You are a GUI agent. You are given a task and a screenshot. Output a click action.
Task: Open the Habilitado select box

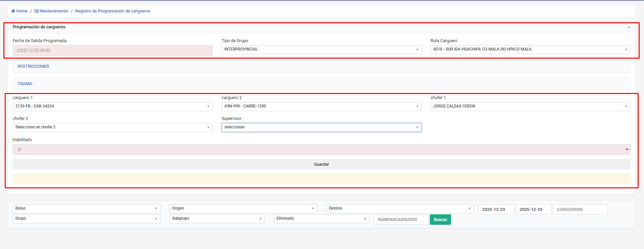tap(321, 150)
